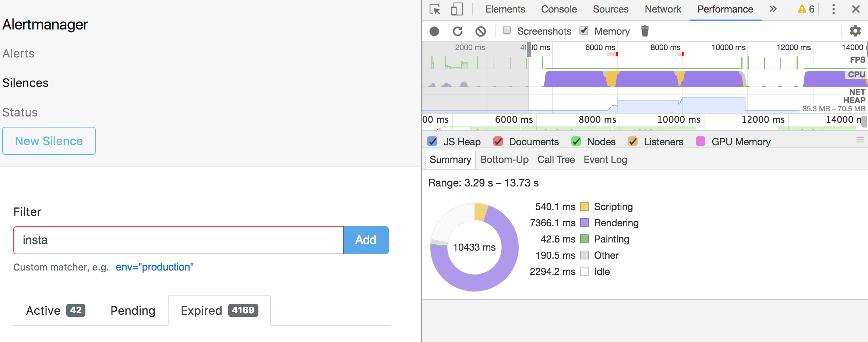The width and height of the screenshot is (868, 342).
Task: Open DevTools three-dot menu
Action: 833,9
